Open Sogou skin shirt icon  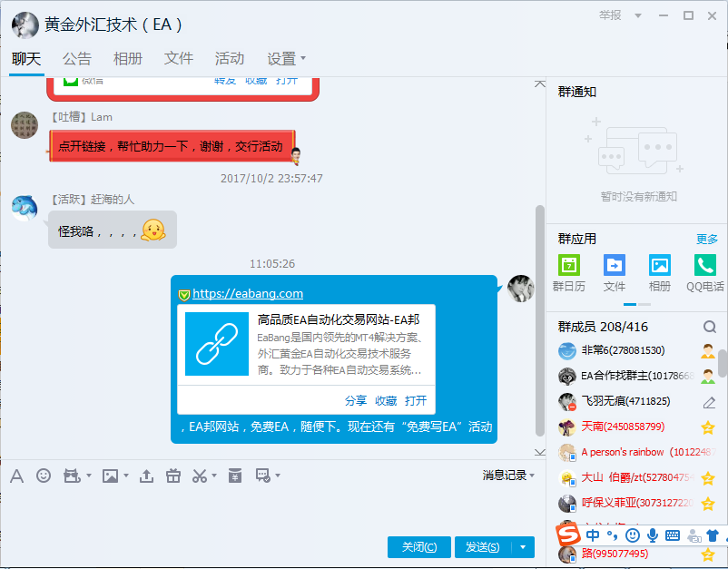(x=713, y=535)
